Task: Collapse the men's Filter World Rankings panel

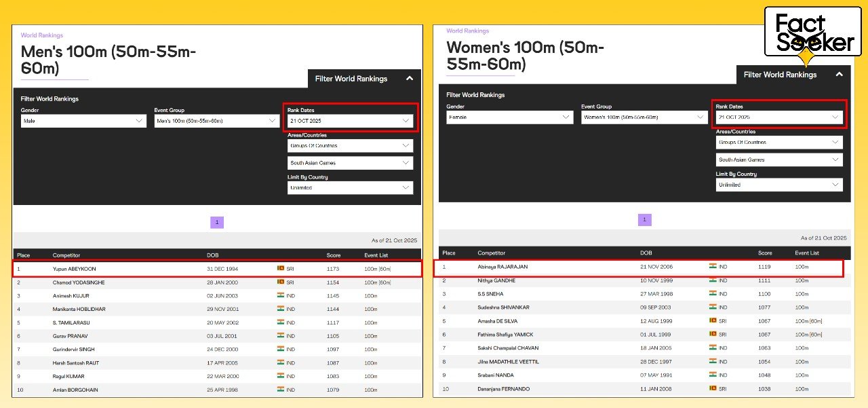Action: [x=410, y=79]
